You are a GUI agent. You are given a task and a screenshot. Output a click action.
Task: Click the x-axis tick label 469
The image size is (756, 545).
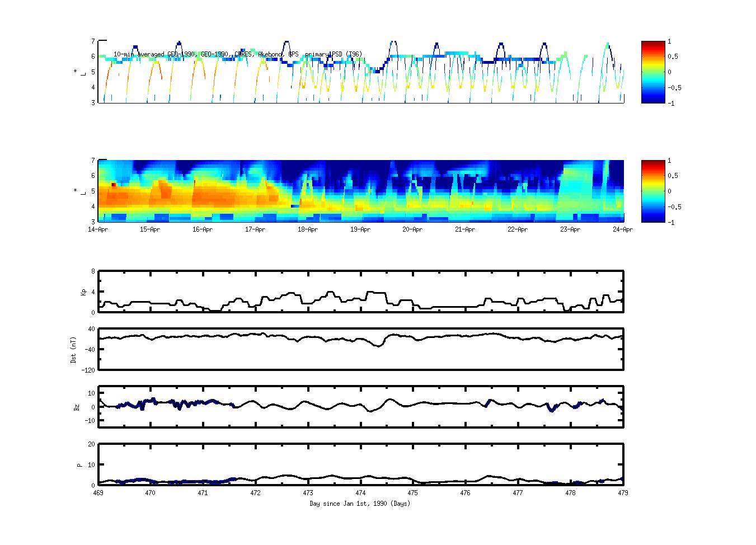(x=98, y=493)
